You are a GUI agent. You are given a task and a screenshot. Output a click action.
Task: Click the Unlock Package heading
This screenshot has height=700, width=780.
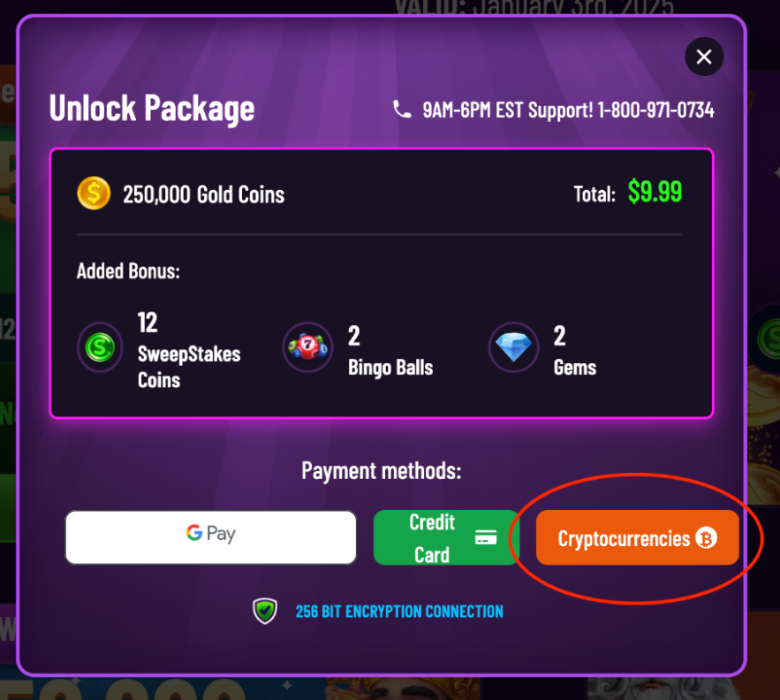pos(152,109)
